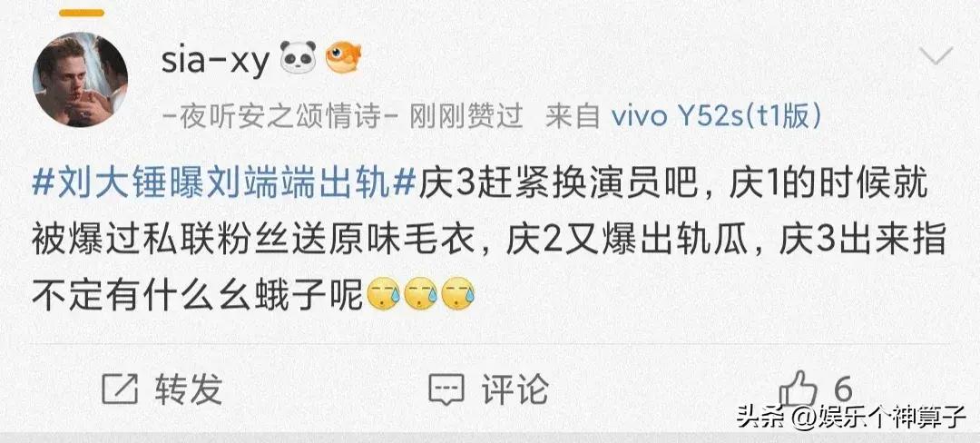Click the 头条 @娱乐个神算子 watermark

click(850, 417)
